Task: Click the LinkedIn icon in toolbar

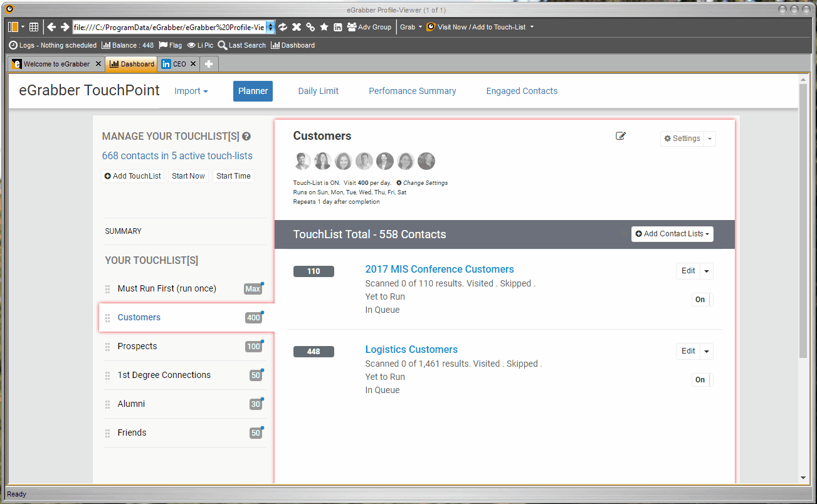Action: 338,27
